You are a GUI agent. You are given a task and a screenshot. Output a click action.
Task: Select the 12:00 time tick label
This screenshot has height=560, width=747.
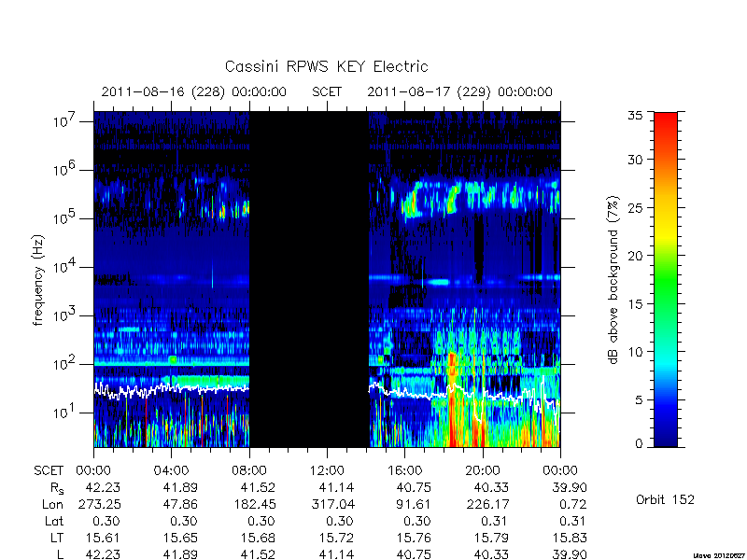click(327, 470)
